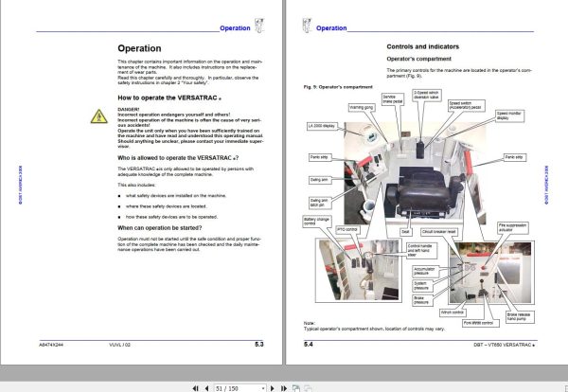Click the Brake pressure label
Screen dimensions: 568x392
click(423, 300)
